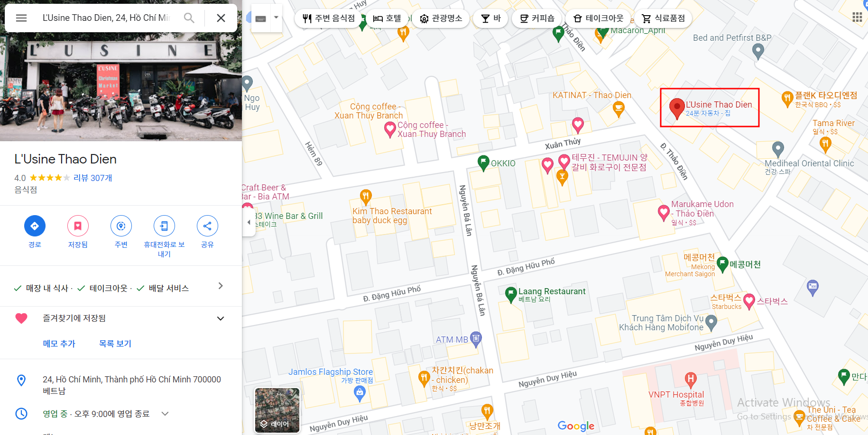The image size is (868, 435).
Task: Select the 관광명소 attractions filter
Action: coord(441,18)
